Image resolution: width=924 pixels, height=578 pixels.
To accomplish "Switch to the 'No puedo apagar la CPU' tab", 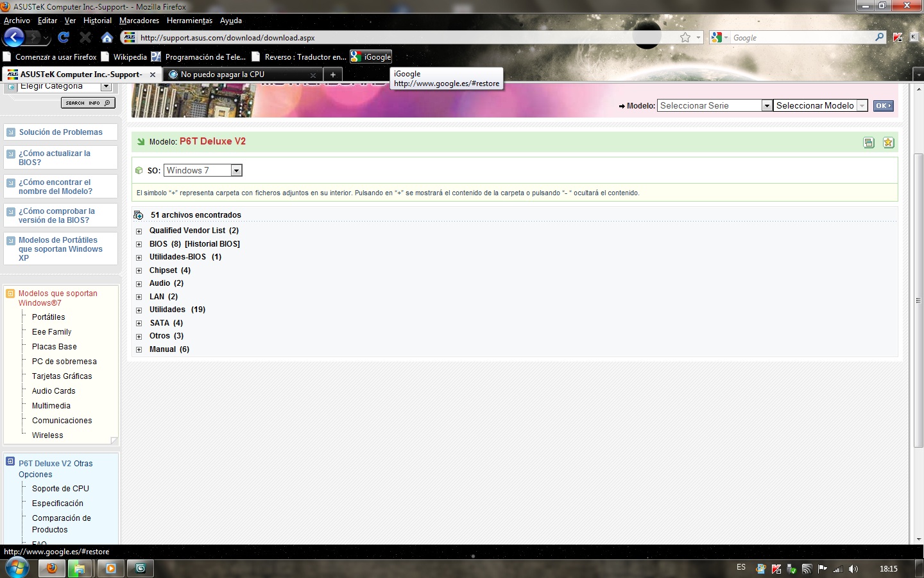I will [x=243, y=74].
